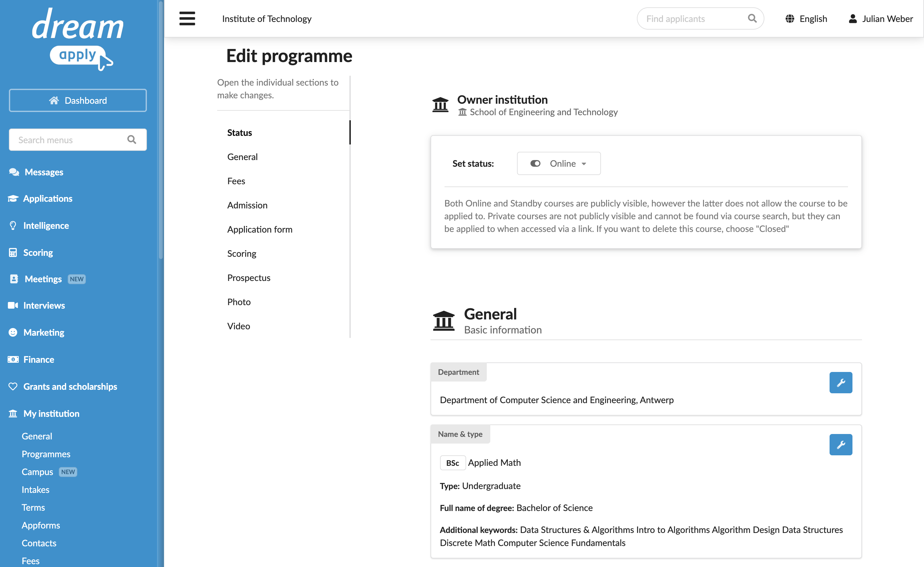Click the globe language icon
This screenshot has height=567, width=924.
point(790,19)
